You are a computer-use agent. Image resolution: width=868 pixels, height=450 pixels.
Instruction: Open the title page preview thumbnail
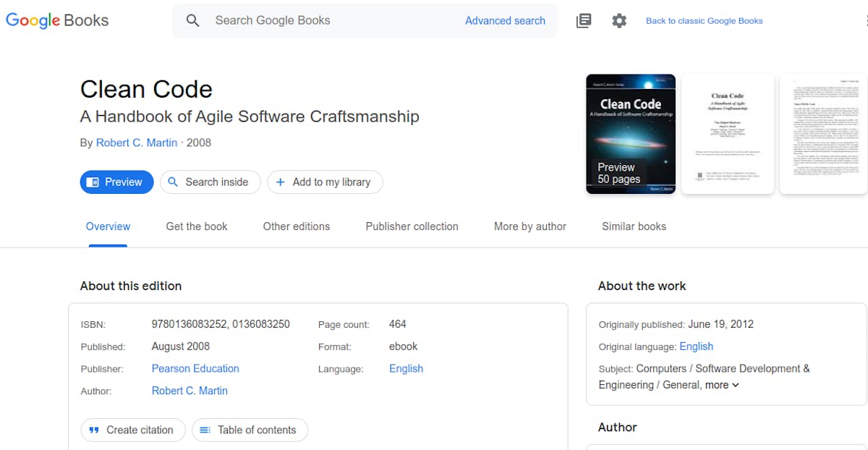coord(728,134)
